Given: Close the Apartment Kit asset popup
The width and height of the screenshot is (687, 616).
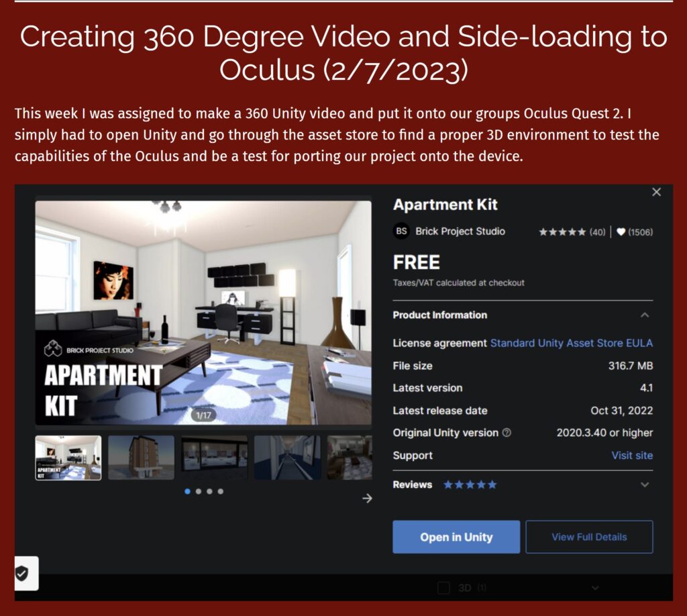Looking at the screenshot, I should pyautogui.click(x=656, y=193).
